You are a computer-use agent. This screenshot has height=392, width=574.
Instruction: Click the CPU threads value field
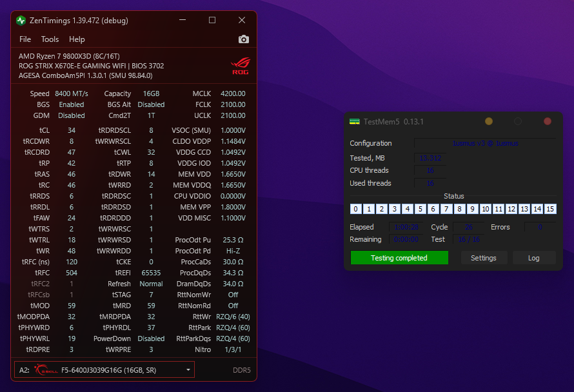[x=430, y=170]
